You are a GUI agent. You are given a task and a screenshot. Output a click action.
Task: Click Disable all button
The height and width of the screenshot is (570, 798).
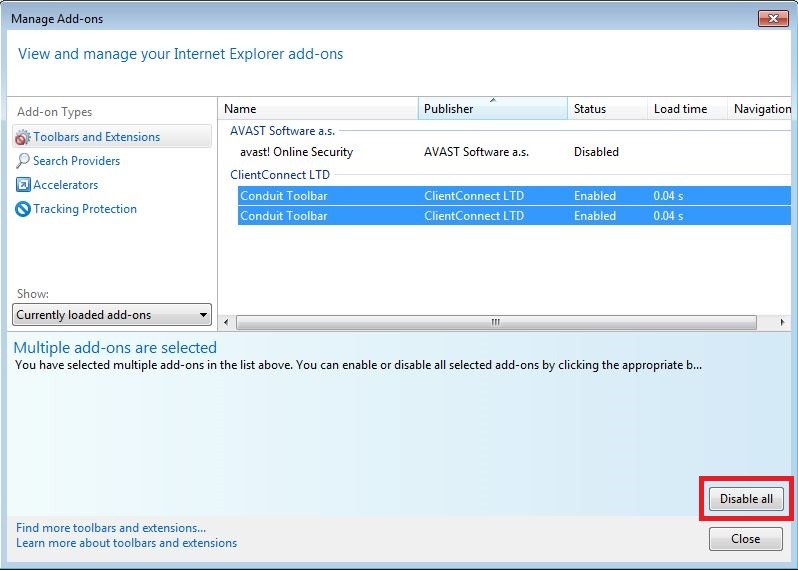click(x=746, y=499)
